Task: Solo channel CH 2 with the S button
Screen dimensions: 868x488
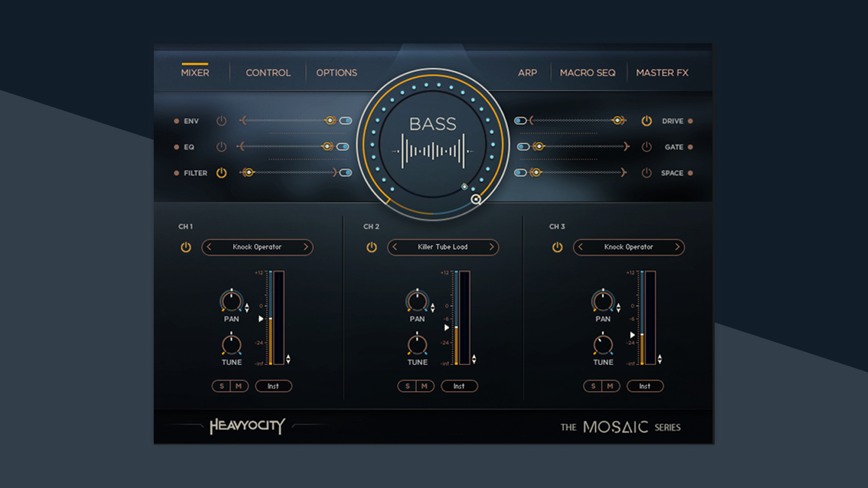Action: tap(407, 386)
